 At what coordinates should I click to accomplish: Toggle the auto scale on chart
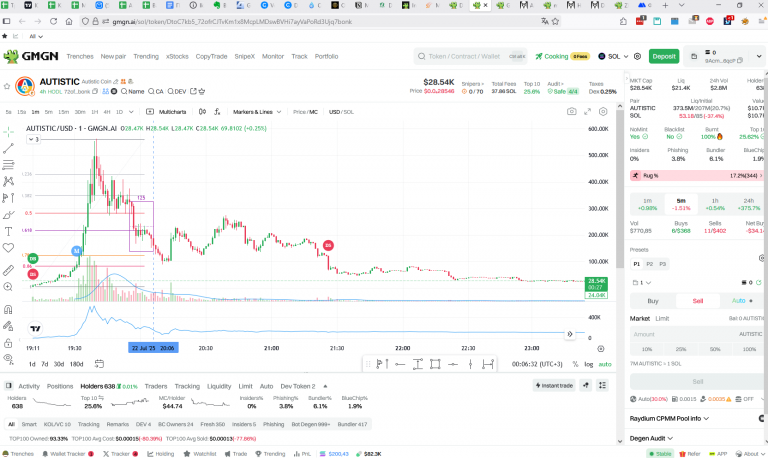[605, 364]
